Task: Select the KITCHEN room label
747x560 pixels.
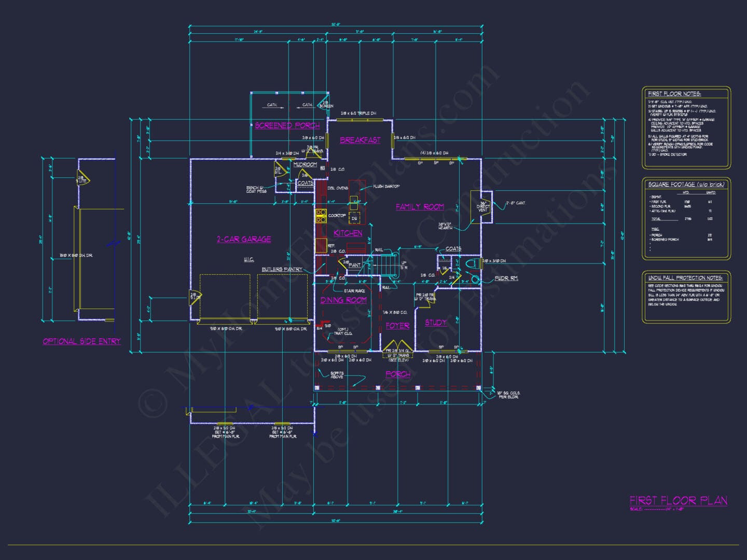Action: (348, 233)
